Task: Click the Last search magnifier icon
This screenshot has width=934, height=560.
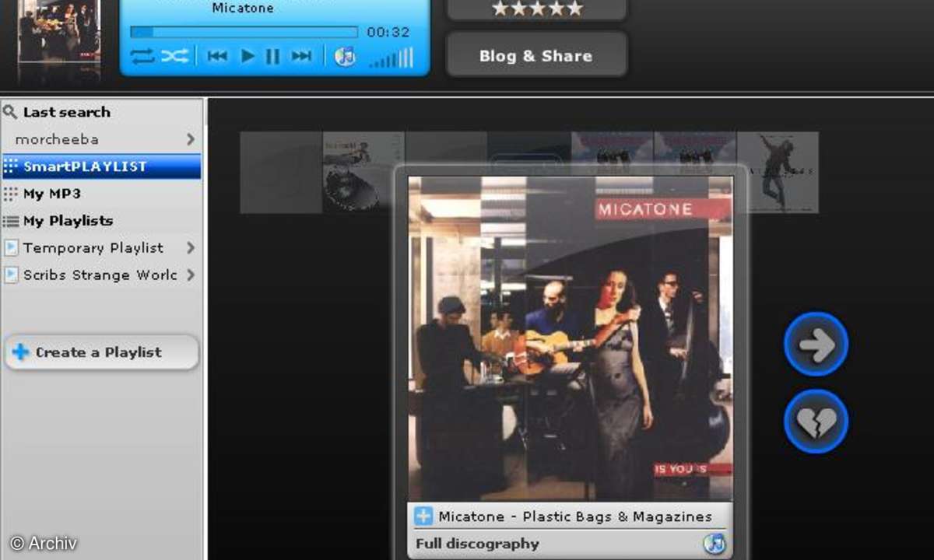Action: point(10,112)
